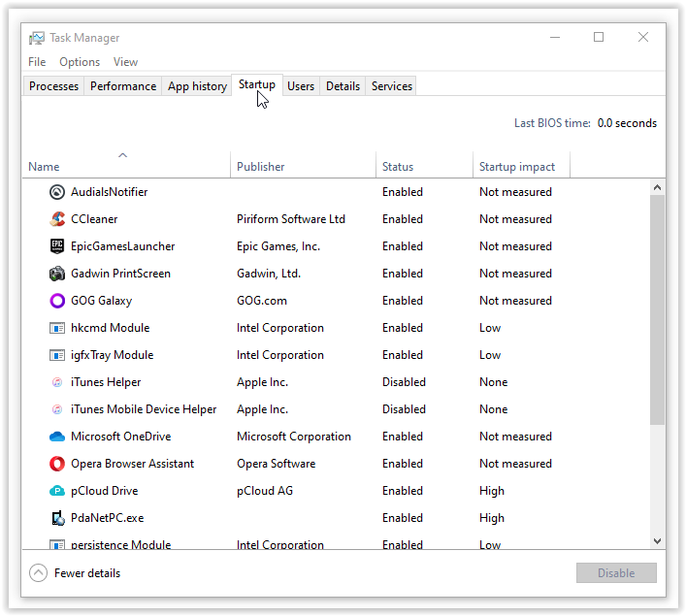This screenshot has width=686, height=616.
Task: Switch to the Performance tab
Action: pyautogui.click(x=123, y=86)
